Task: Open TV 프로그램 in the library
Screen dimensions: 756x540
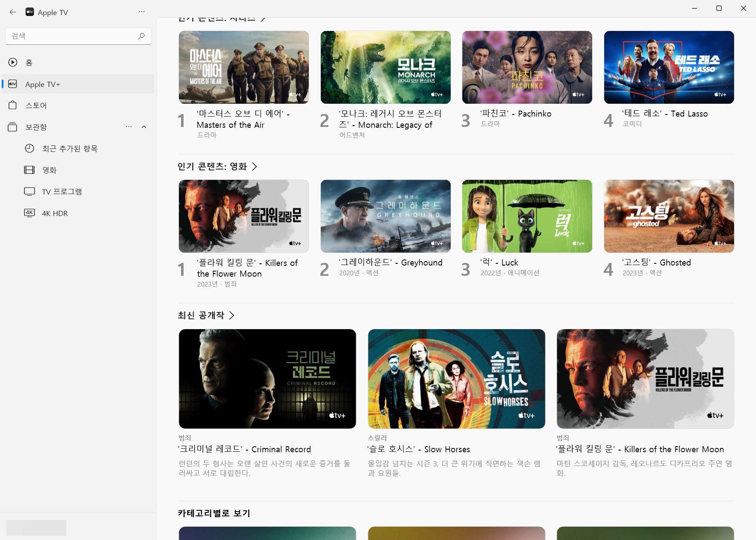Action: 78,191
